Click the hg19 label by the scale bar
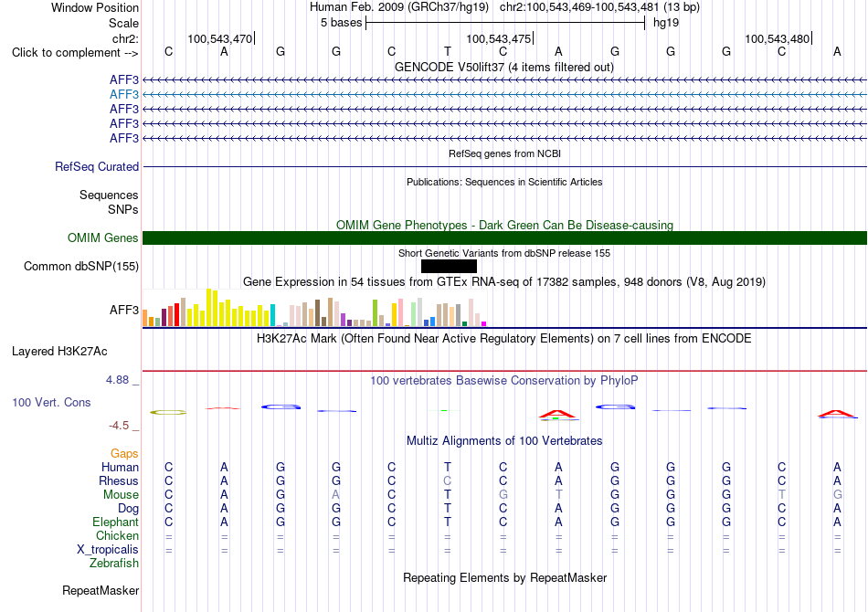Viewport: 868px width, 612px height. pos(666,23)
